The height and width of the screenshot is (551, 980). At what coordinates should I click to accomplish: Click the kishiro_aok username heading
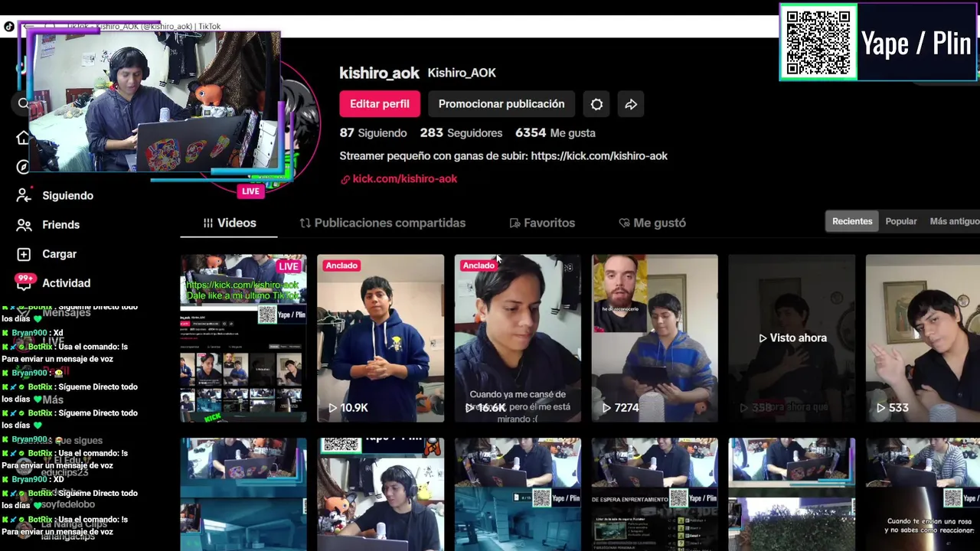coord(380,73)
